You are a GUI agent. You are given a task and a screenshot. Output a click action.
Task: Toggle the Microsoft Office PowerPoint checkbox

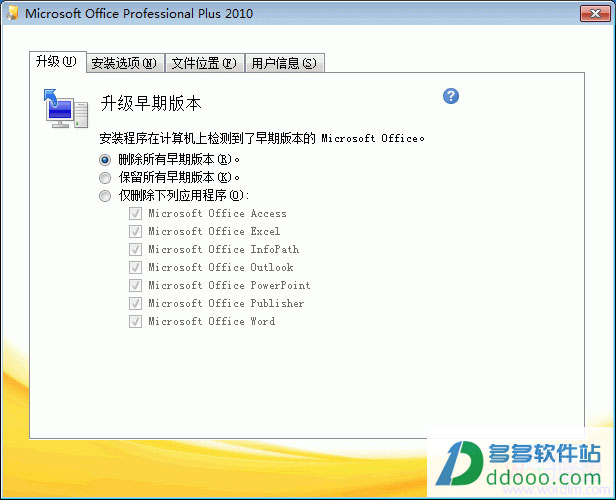coord(135,285)
